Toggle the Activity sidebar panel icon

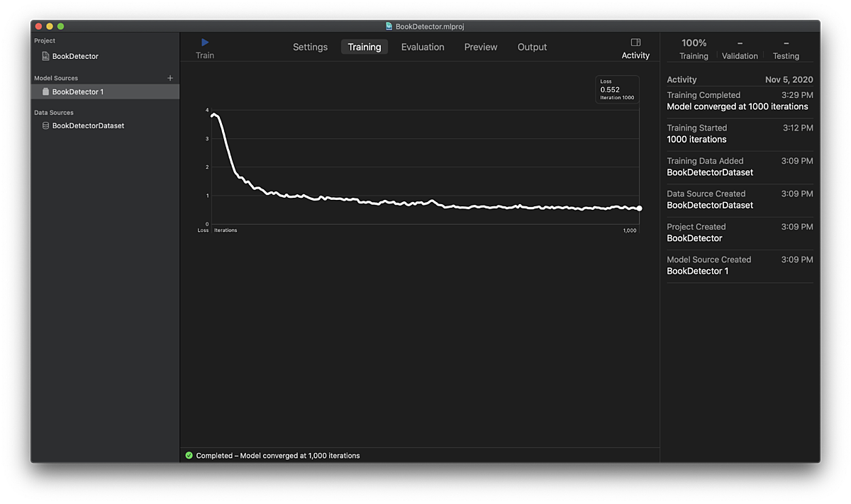pos(635,43)
